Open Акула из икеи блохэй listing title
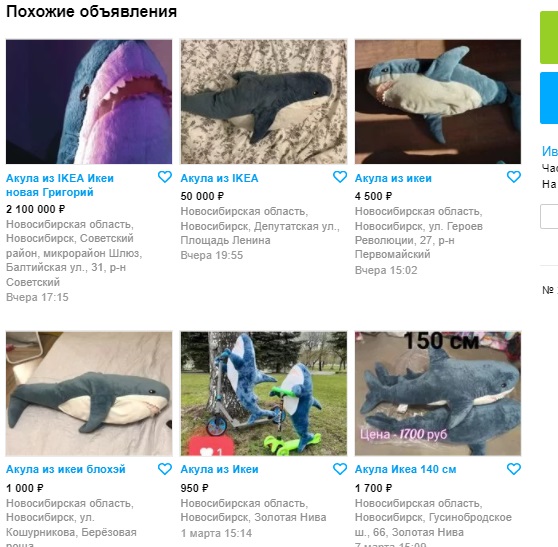This screenshot has width=558, height=547. [x=66, y=469]
